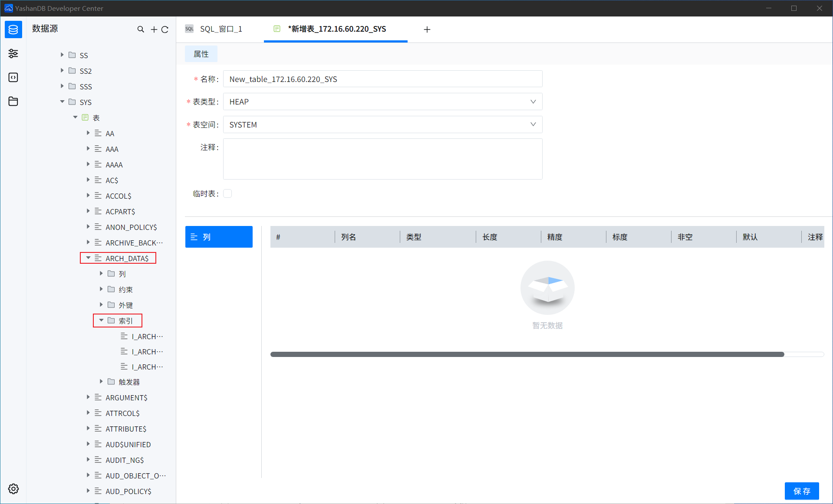833x504 pixels.
Task: Switch to the SQL_窗口_1 tab
Action: click(221, 29)
